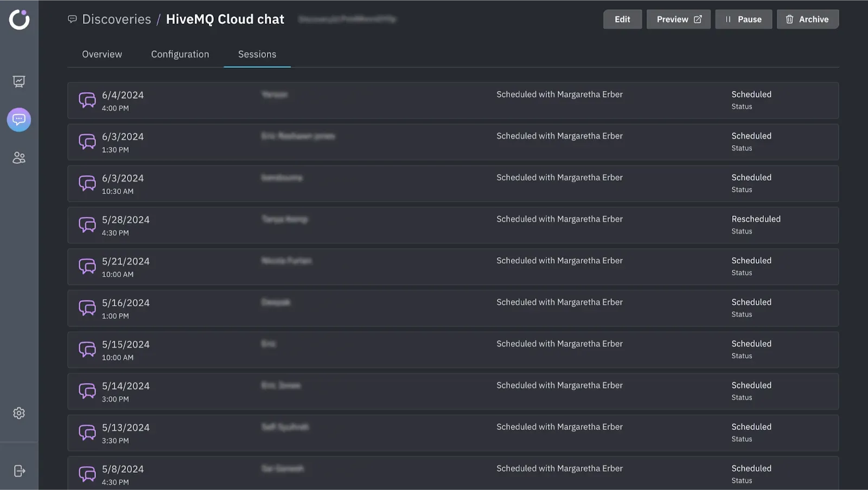The image size is (868, 490).
Task: Open the chat Discoveries icon in the sidebar
Action: (x=19, y=120)
